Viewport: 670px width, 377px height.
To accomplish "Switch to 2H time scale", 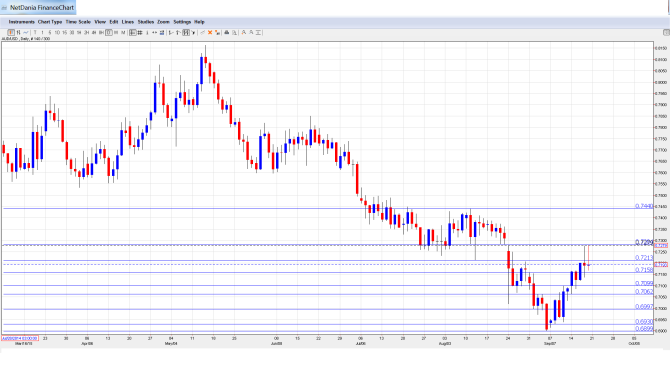I will [x=86, y=32].
